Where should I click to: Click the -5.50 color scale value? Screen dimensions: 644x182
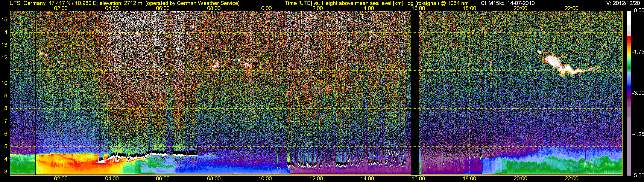point(638,176)
